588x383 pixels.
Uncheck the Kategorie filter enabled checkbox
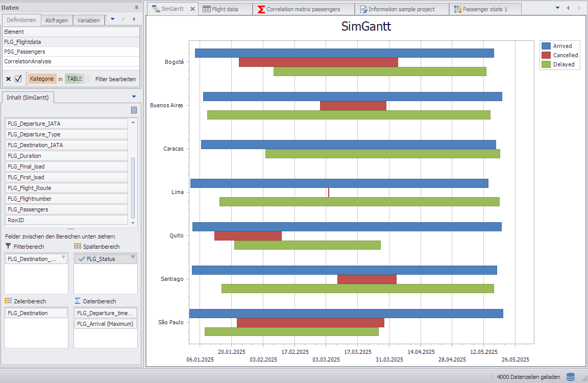click(18, 79)
